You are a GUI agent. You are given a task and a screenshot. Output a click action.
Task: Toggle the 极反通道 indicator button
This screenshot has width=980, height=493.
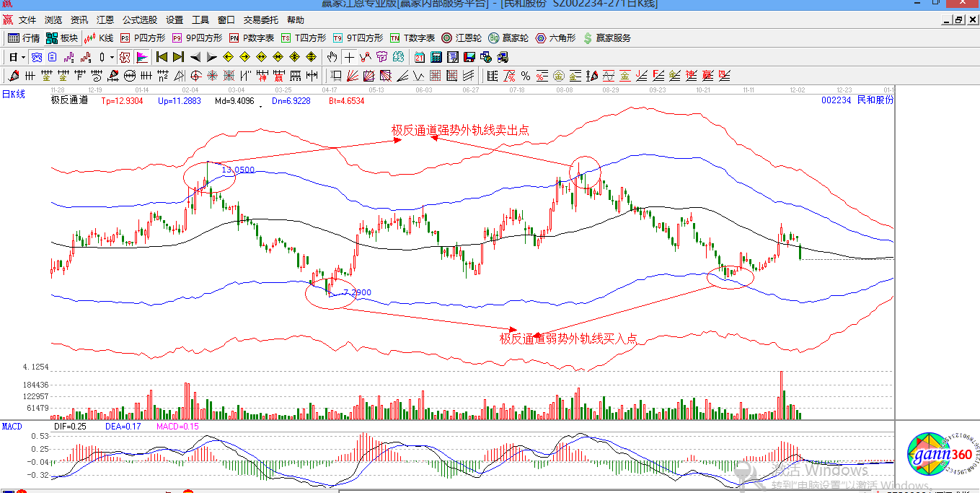[125, 57]
